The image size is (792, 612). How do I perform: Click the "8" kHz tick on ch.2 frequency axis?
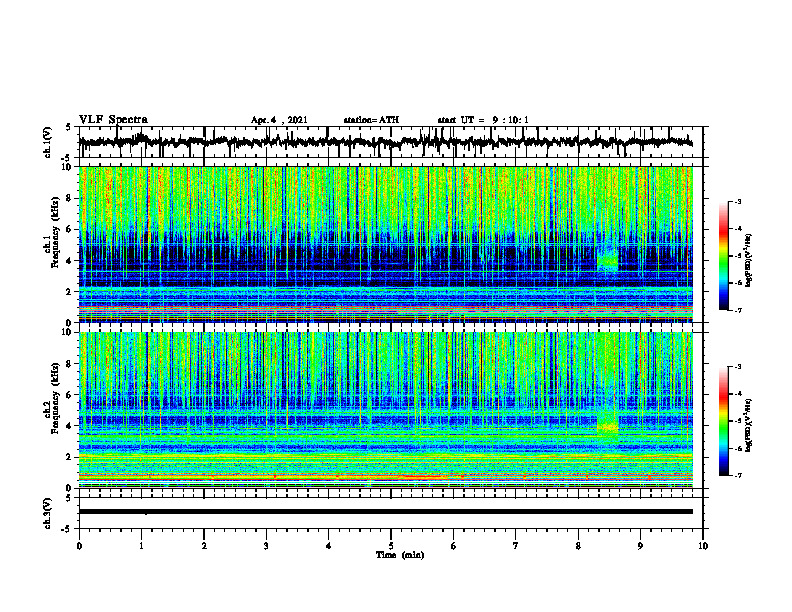[x=69, y=364]
